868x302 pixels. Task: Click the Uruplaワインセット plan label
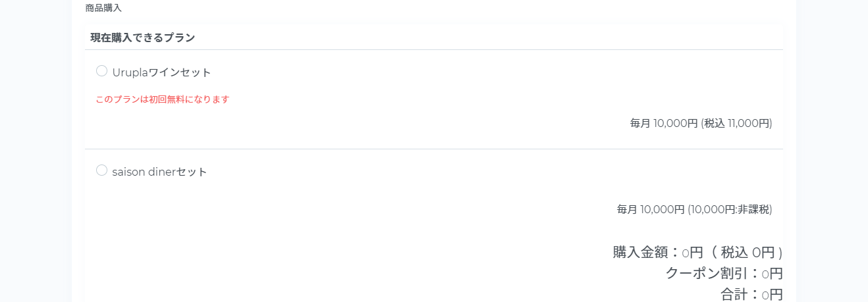162,72
